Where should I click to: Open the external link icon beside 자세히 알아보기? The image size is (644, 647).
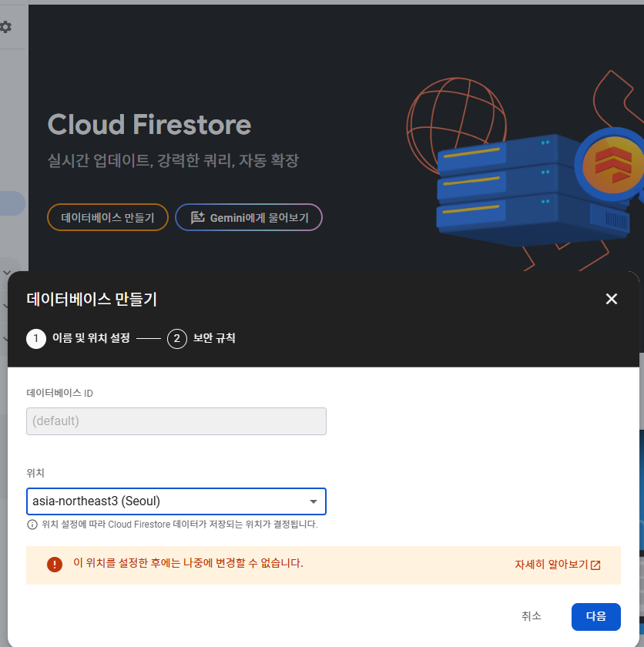(x=595, y=565)
